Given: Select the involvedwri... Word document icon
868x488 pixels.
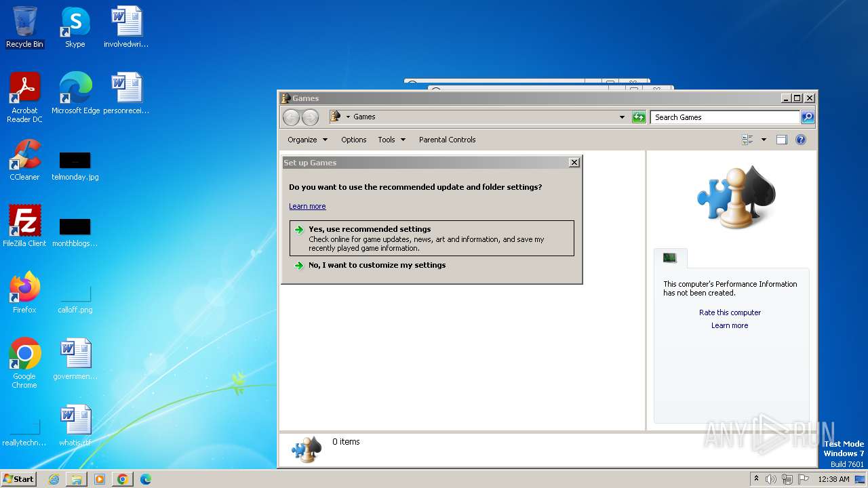Looking at the screenshot, I should click(126, 27).
